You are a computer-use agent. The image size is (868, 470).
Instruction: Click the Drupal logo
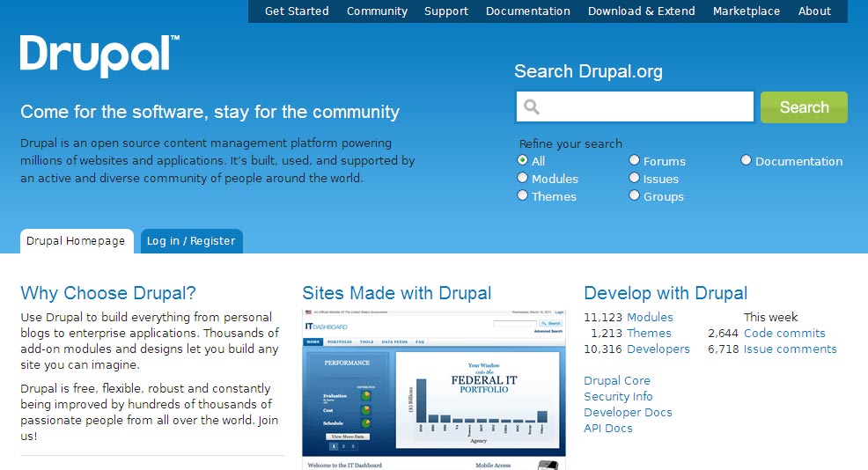tap(99, 56)
